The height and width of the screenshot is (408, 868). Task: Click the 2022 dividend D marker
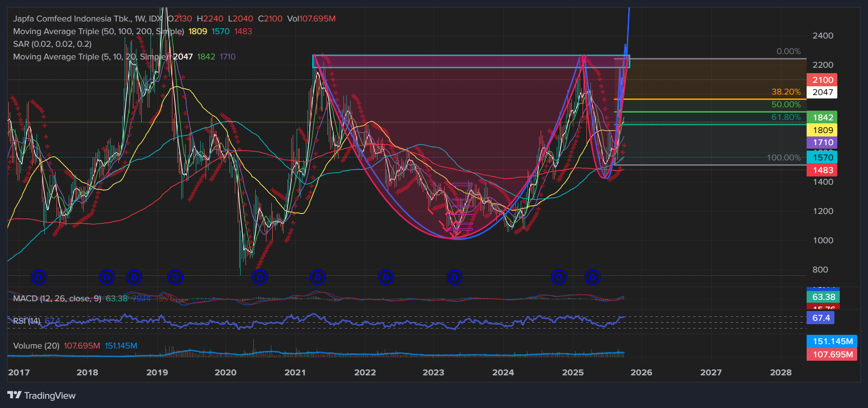click(x=386, y=277)
